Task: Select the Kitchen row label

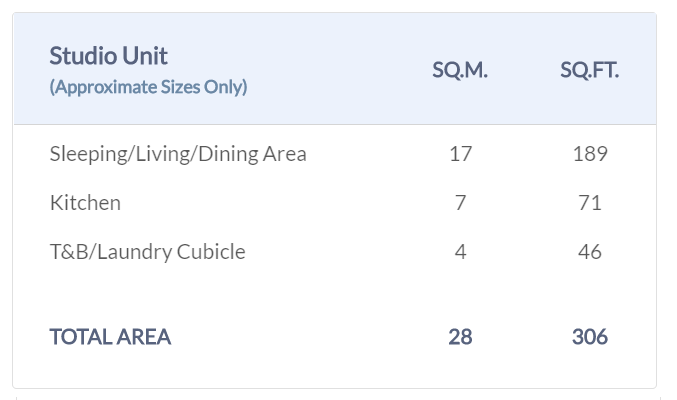Action: pos(85,203)
